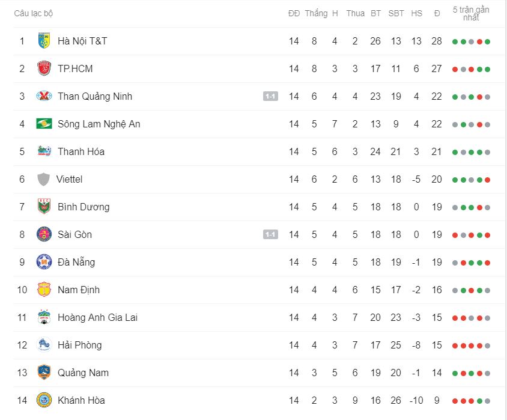Click the Sông Lam Nghệ An green logo
This screenshot has height=420, width=507.
(x=44, y=124)
